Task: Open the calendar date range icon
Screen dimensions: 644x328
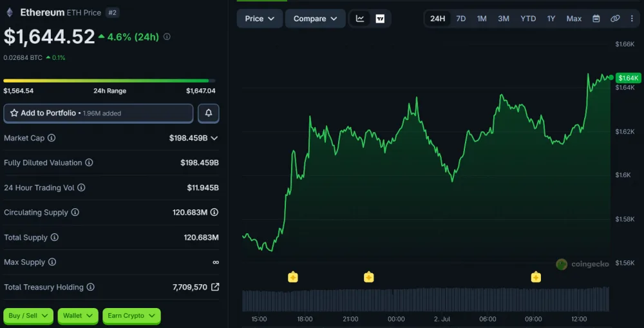Action: [x=596, y=19]
